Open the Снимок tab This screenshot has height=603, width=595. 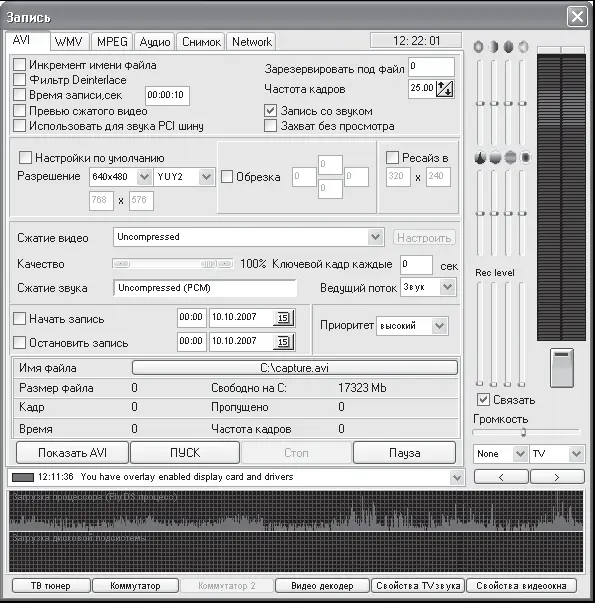pyautogui.click(x=201, y=42)
